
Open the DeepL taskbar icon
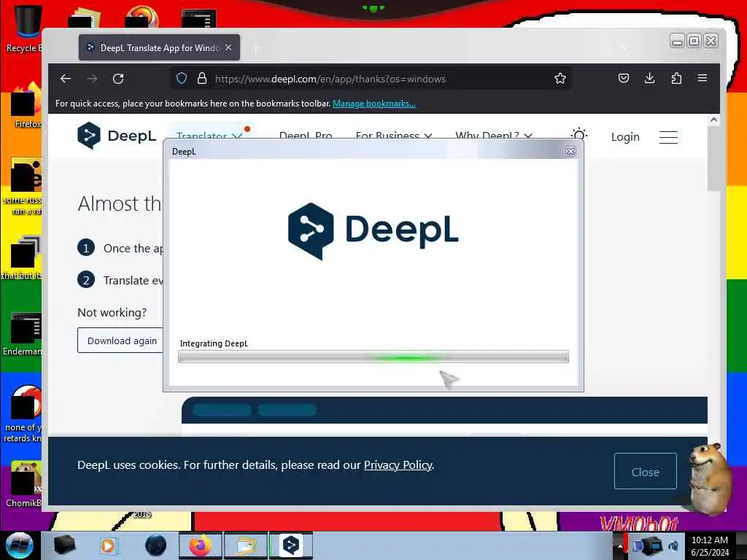coord(290,545)
